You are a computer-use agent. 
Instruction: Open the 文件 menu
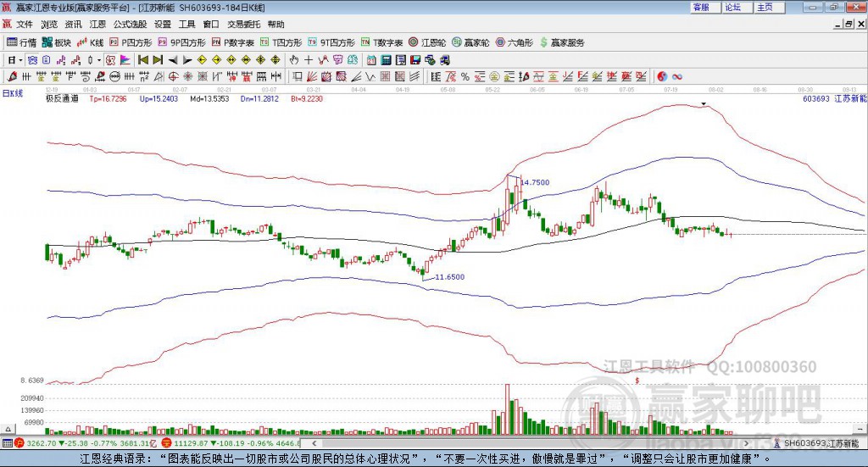pyautogui.click(x=25, y=25)
